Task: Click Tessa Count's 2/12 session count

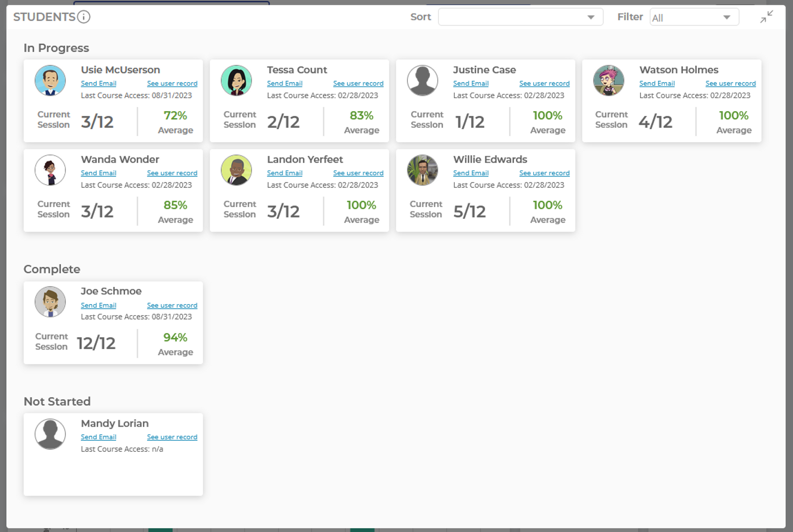Action: coord(283,122)
